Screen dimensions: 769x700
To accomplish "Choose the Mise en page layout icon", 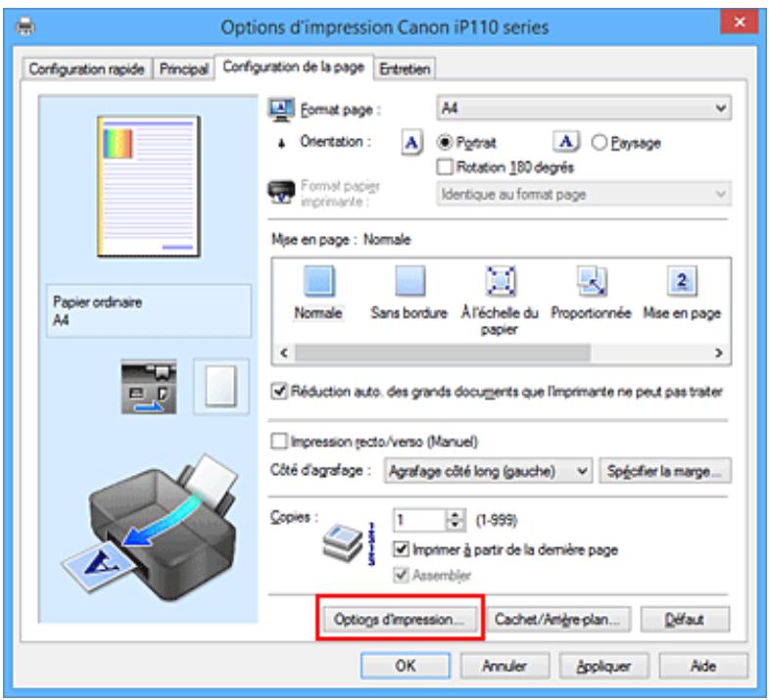I will pos(682,281).
